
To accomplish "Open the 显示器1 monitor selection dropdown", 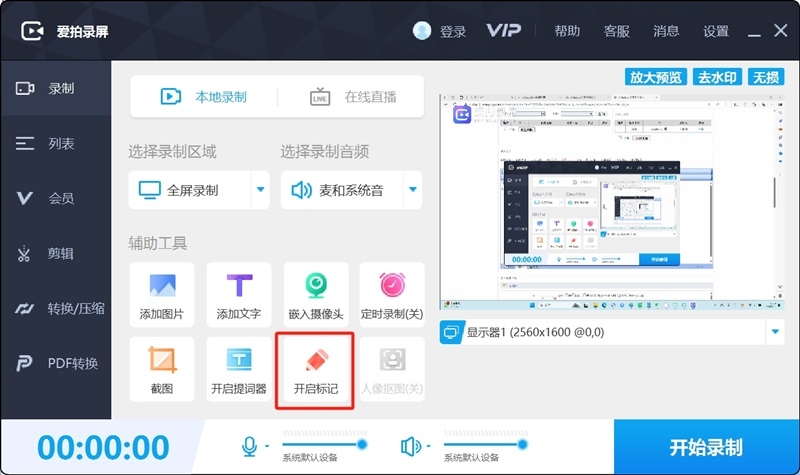I will [775, 332].
